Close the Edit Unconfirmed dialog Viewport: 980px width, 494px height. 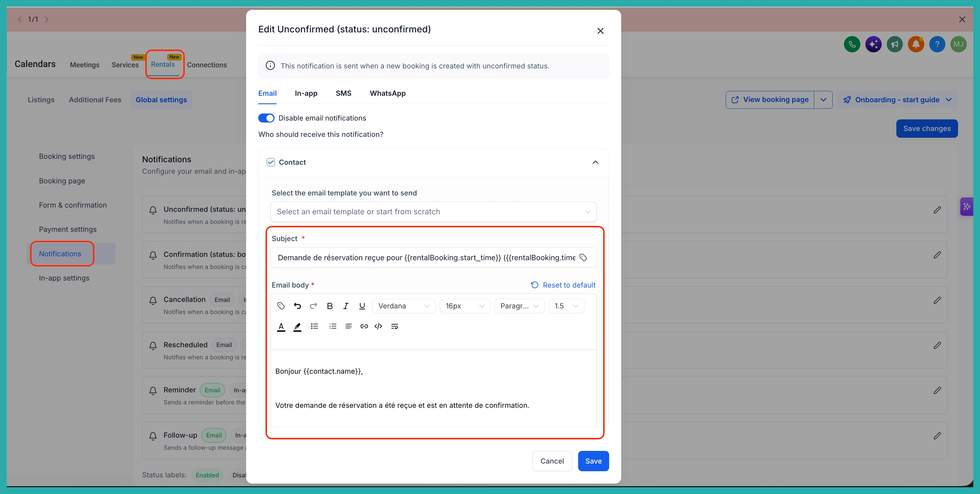coord(600,31)
